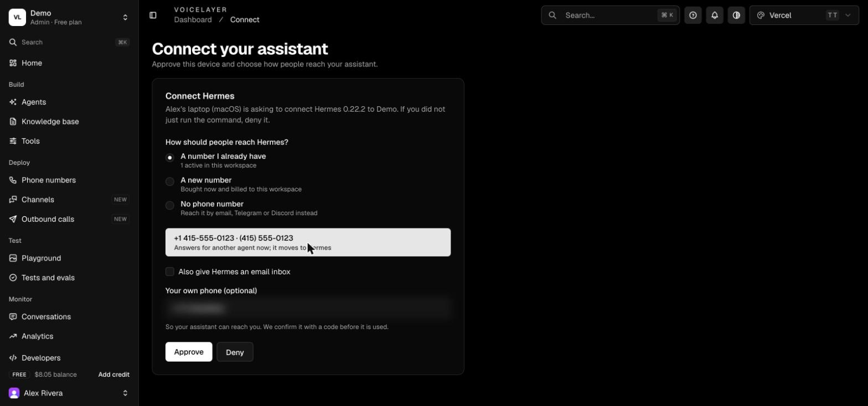Go to Dashboard breadcrumb
Image resolution: width=868 pixels, height=406 pixels.
[x=193, y=20]
